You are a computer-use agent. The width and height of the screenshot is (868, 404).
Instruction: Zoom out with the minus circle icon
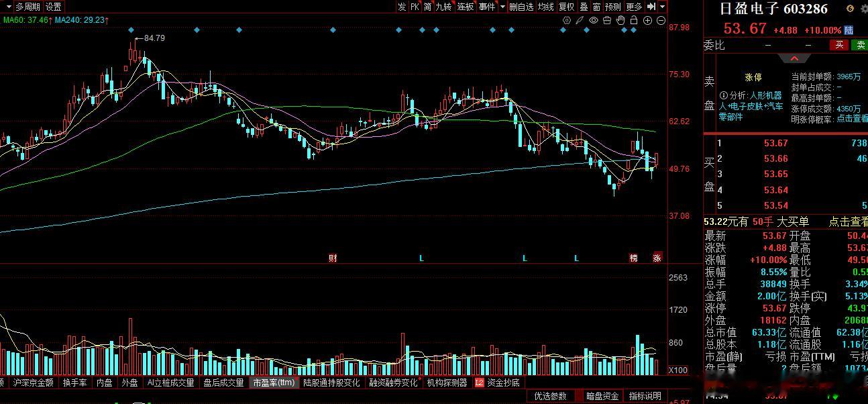pyautogui.click(x=661, y=20)
